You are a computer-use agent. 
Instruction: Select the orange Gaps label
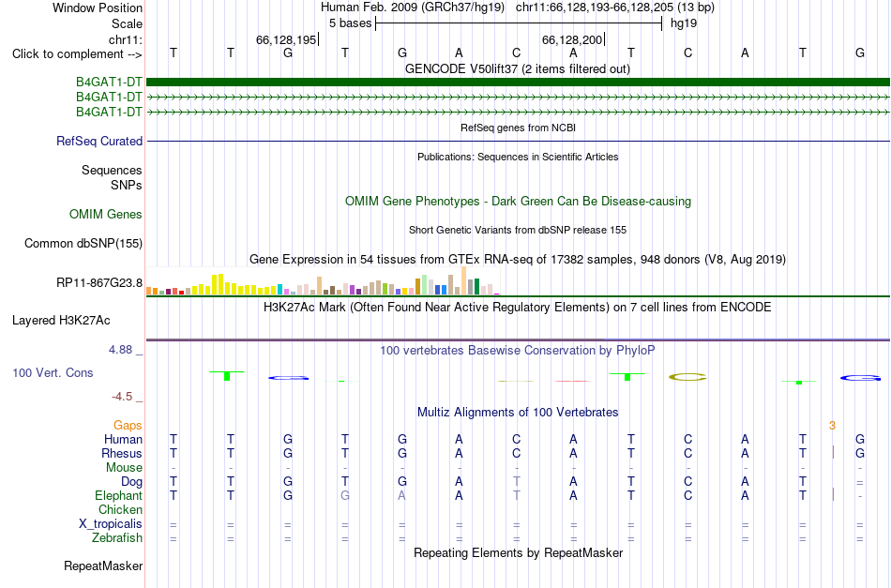(x=128, y=425)
